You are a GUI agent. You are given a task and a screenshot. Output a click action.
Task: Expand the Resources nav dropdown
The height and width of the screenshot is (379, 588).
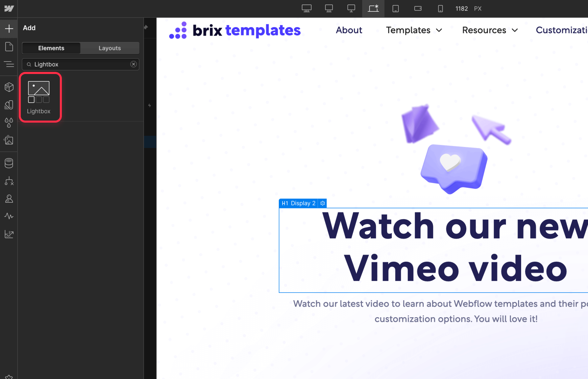tap(490, 30)
